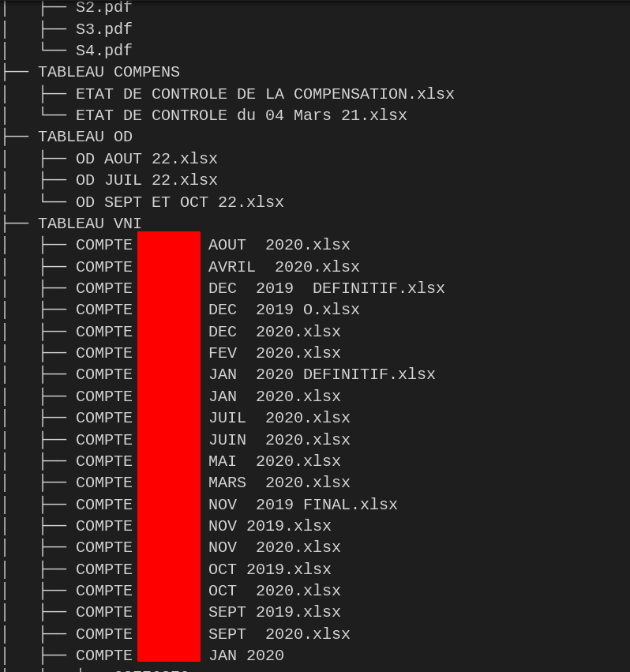Click the S3.pdf file entry
The image size is (630, 672).
(x=103, y=29)
